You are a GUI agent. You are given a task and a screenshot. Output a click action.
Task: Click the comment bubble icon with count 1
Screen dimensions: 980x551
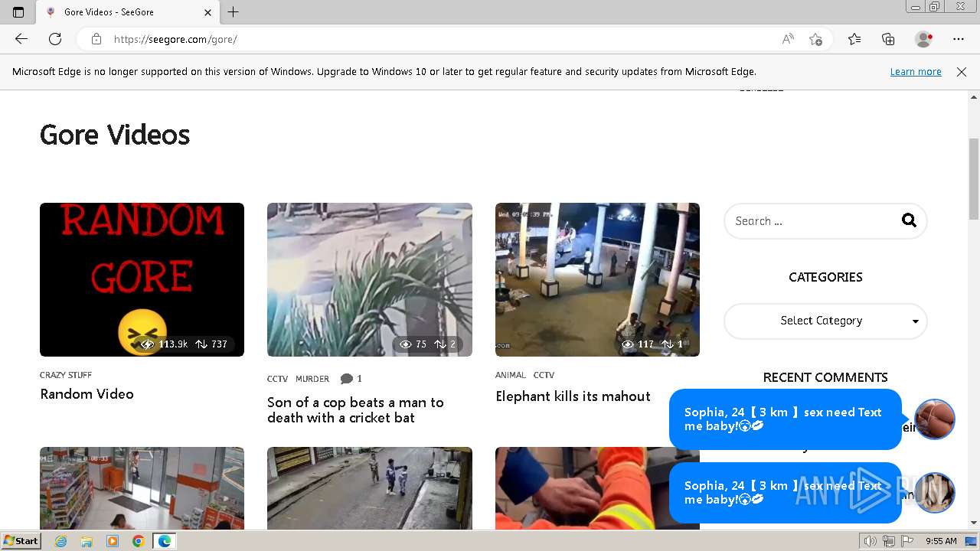(x=347, y=379)
